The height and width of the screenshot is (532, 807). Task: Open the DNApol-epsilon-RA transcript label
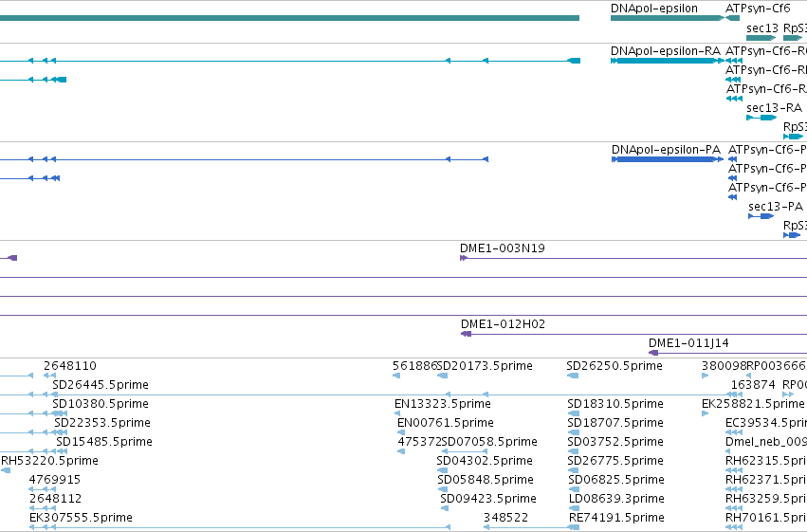tap(666, 51)
